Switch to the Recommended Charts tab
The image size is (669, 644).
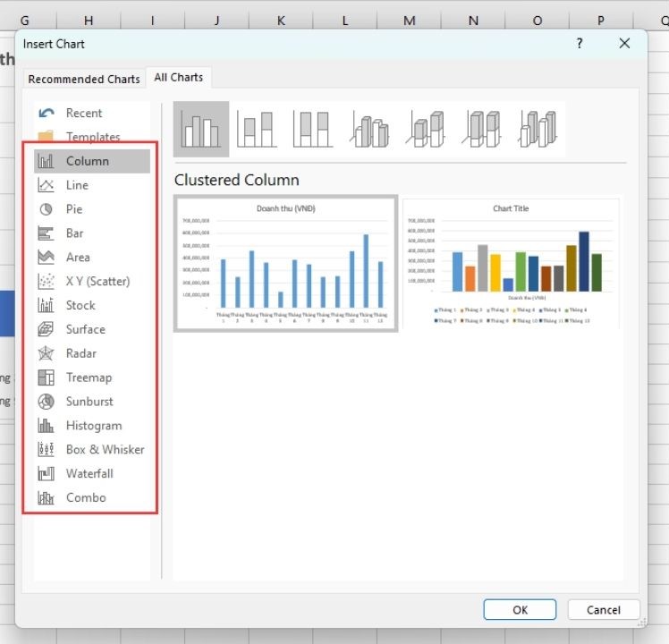84,79
